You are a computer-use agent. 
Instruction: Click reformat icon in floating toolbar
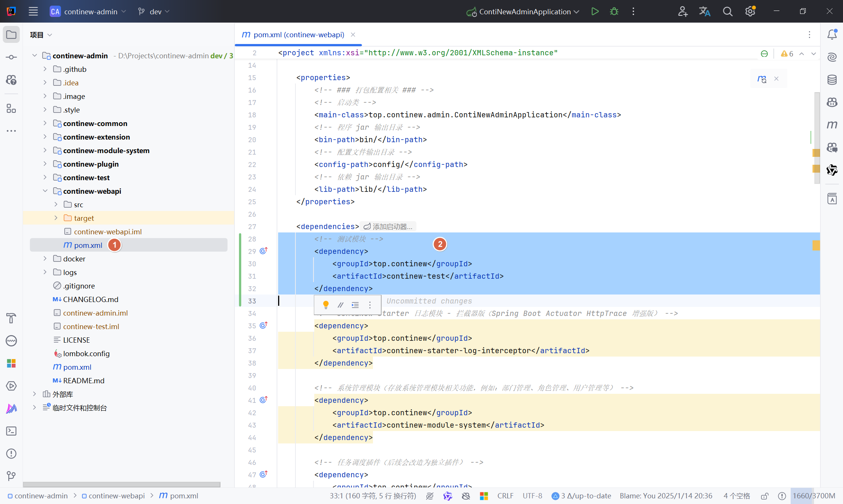pyautogui.click(x=355, y=305)
